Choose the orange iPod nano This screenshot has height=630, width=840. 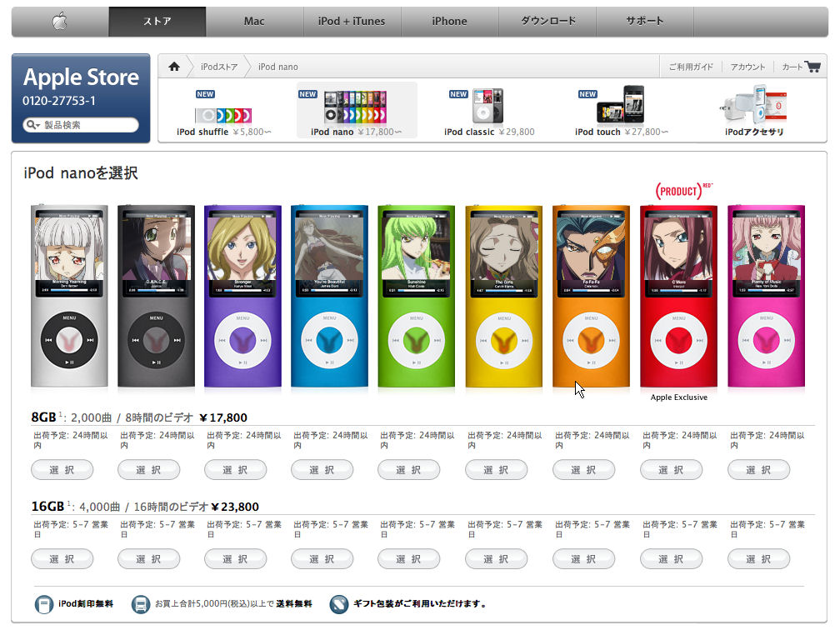point(592,296)
